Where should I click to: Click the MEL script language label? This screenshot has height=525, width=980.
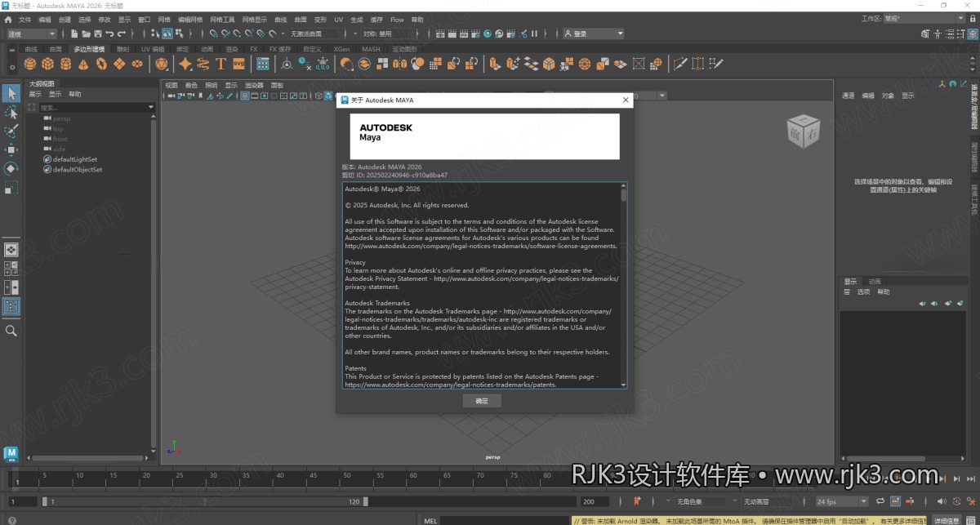(x=431, y=520)
